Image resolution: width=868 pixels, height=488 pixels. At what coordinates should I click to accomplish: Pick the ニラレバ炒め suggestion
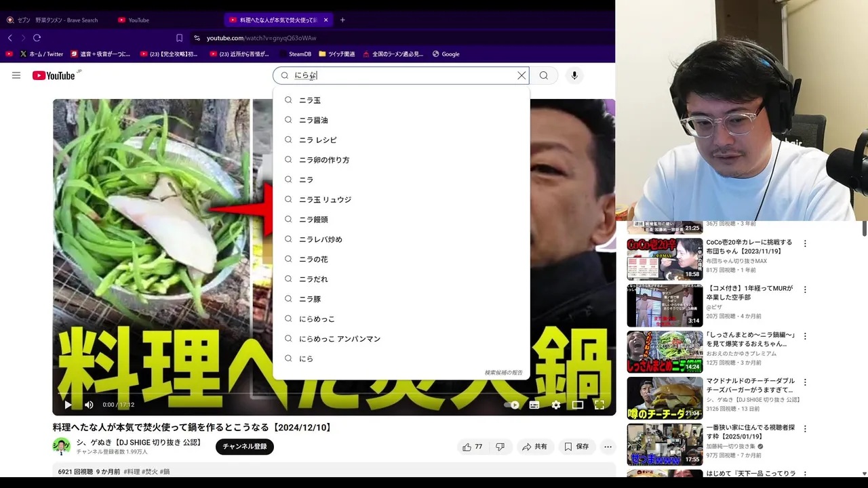[x=401, y=239]
